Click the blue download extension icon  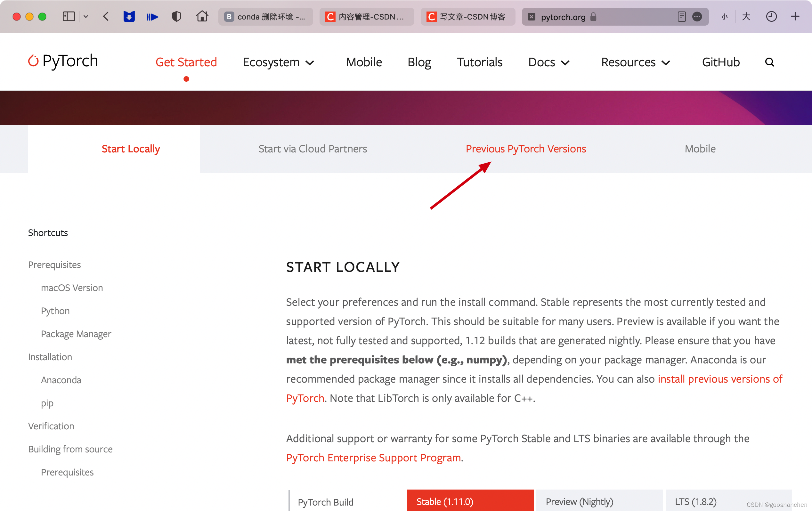tap(129, 17)
